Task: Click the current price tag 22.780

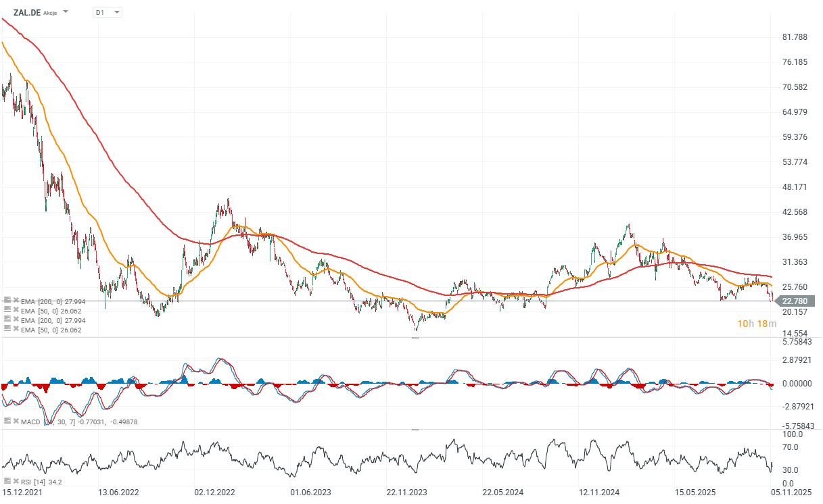Action: click(x=795, y=301)
